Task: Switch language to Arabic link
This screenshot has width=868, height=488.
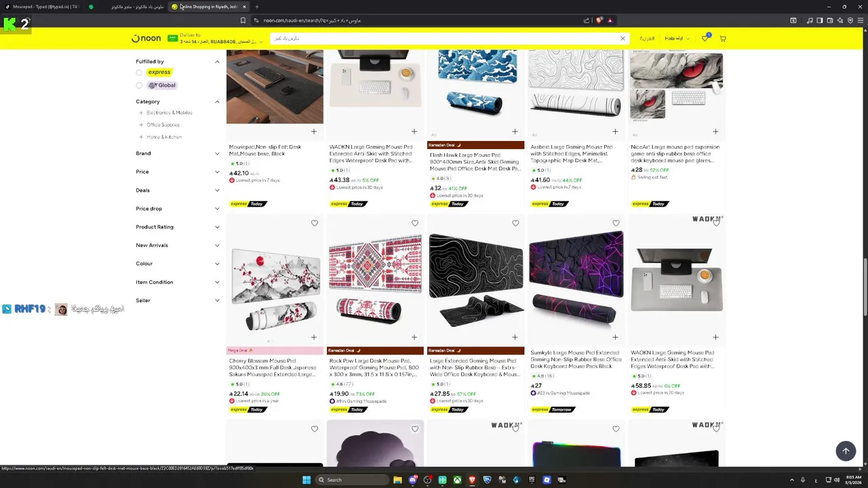Action: (x=648, y=39)
